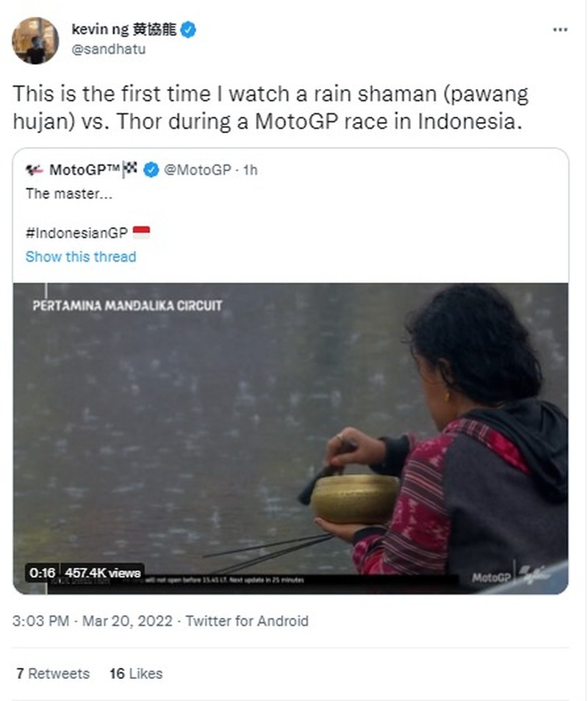Image resolution: width=588 pixels, height=701 pixels.
Task: Open the @sandhatu handle link
Action: point(108,49)
